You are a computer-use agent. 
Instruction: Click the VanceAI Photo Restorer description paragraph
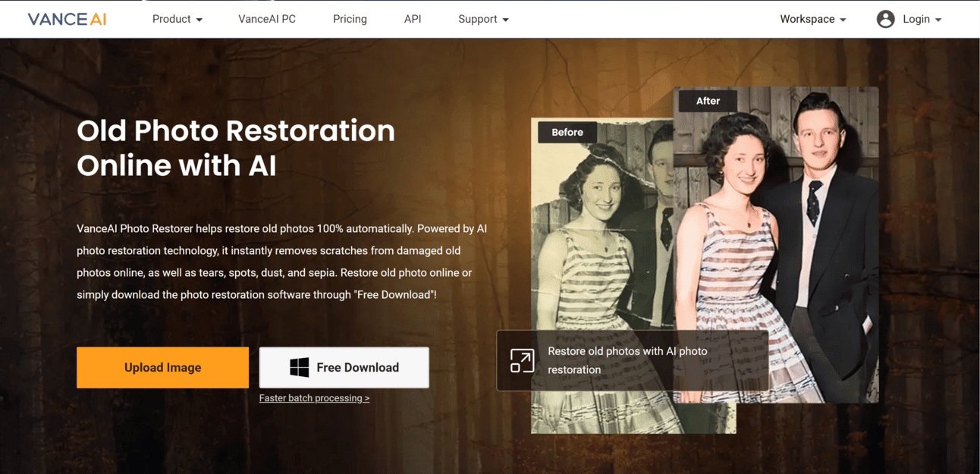(281, 262)
